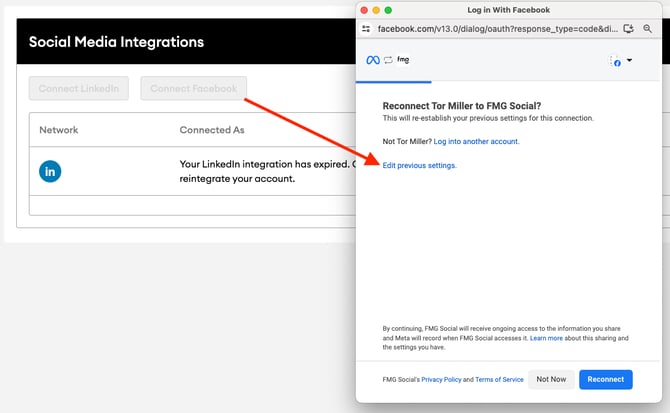
Task: Click the Connect LinkedIn button
Action: [79, 88]
